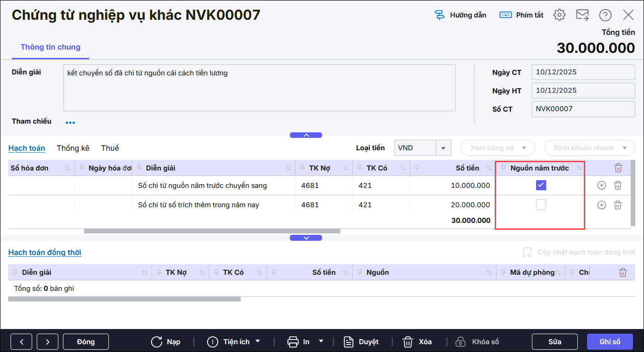Click the mail feedback icon
The height and width of the screenshot is (352, 644).
pos(582,15)
